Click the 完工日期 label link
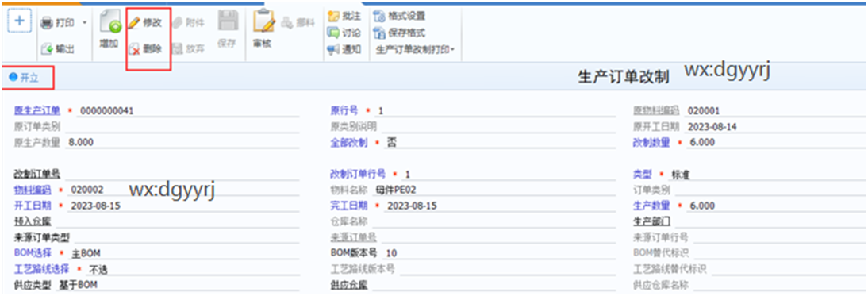The width and height of the screenshot is (868, 296). [x=349, y=206]
